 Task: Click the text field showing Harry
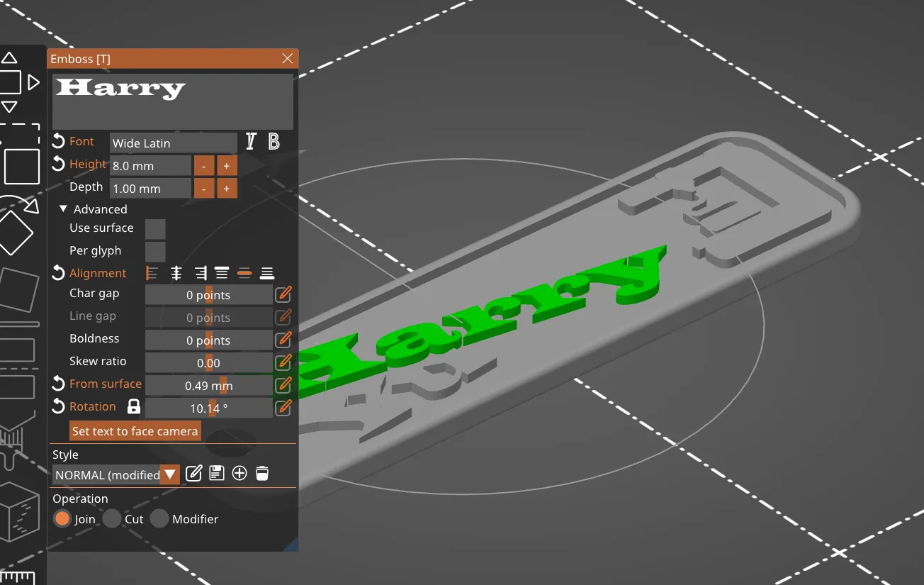(172, 101)
